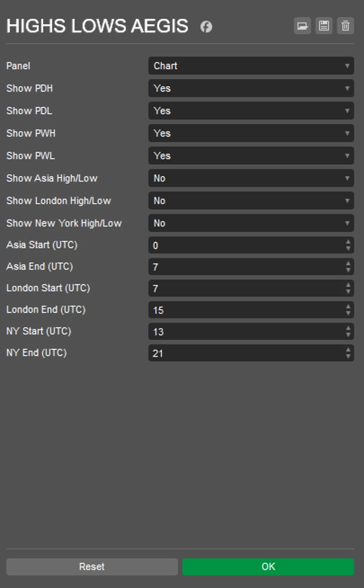Image resolution: width=364 pixels, height=588 pixels.
Task: Delete the template with the trash icon
Action: (x=346, y=25)
